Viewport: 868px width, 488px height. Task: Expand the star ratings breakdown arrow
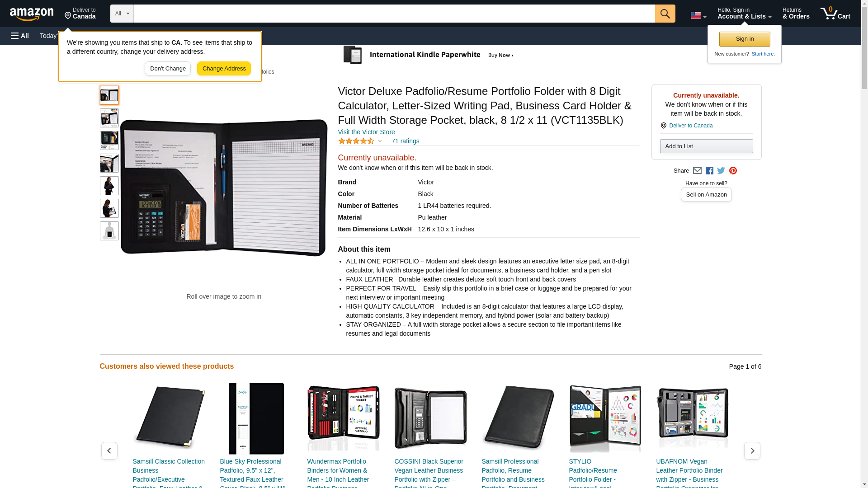tap(380, 141)
